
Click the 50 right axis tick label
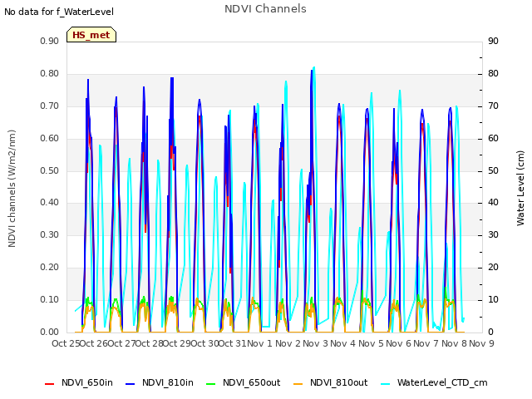tap(493, 170)
